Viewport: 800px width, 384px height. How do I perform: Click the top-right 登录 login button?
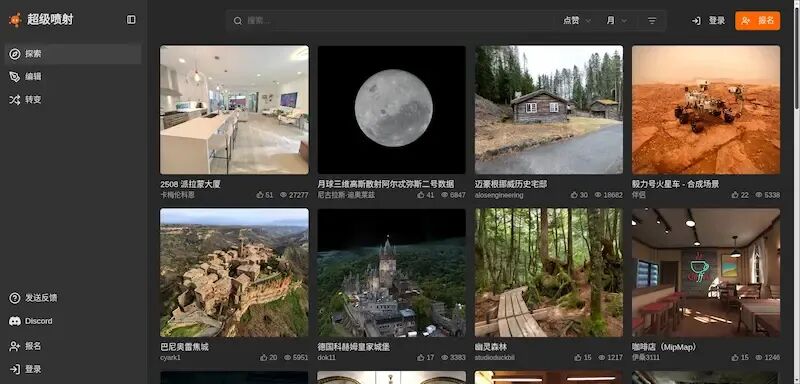click(708, 21)
